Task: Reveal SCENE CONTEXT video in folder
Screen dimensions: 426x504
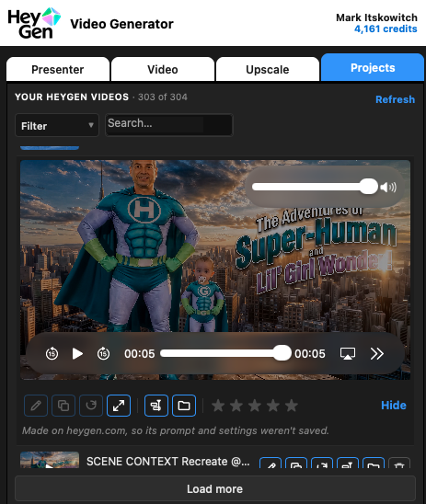Action: coord(374,463)
